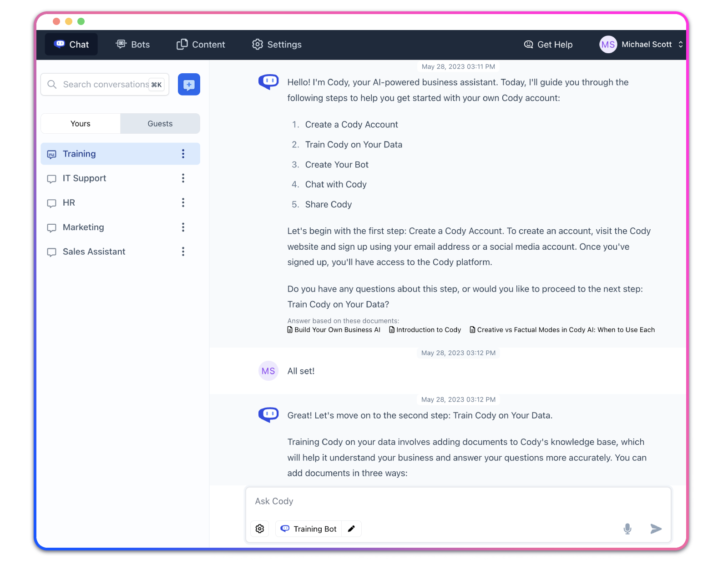Open options menu for Training conversation
The width and height of the screenshot is (728, 585).
[183, 154]
